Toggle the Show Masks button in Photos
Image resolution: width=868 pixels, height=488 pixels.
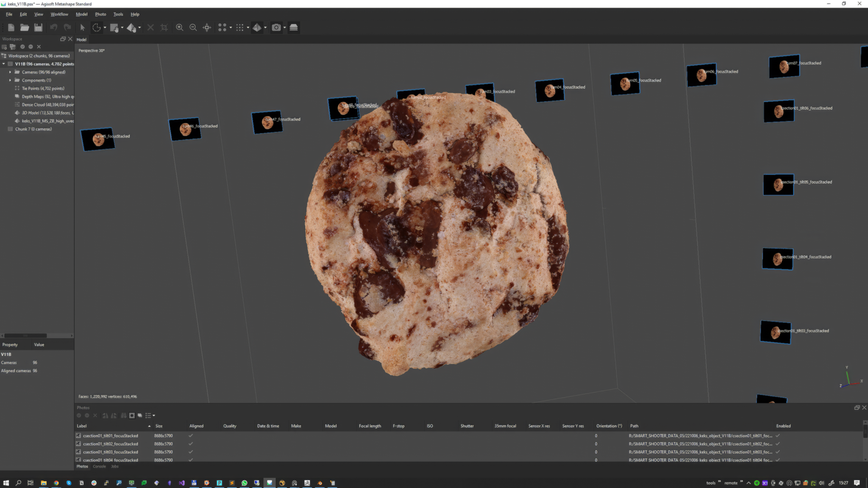[x=132, y=416]
